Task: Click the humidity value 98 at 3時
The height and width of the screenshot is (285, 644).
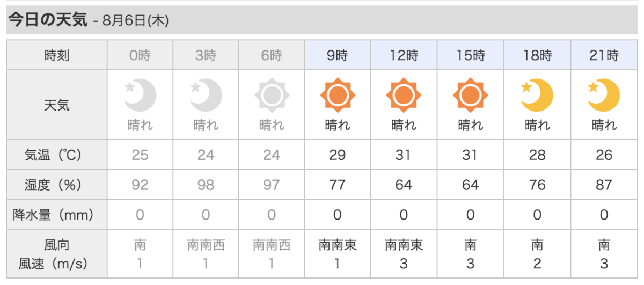Action: coord(206,185)
